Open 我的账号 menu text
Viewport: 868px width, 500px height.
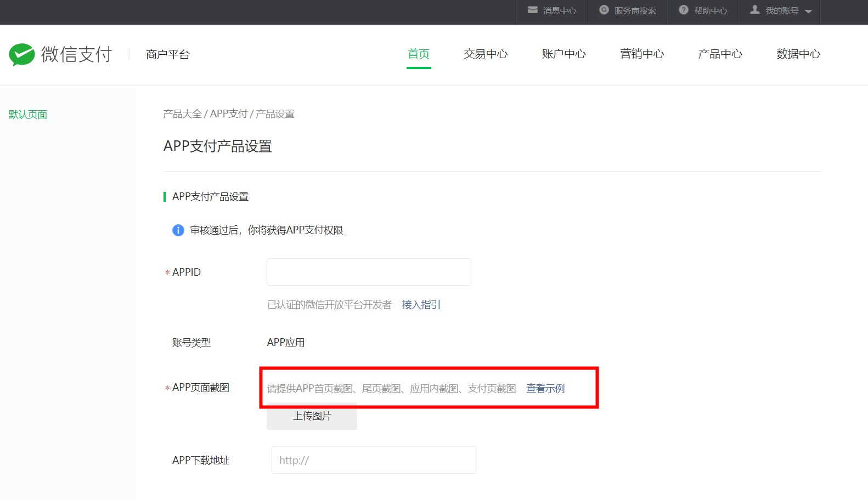point(782,11)
